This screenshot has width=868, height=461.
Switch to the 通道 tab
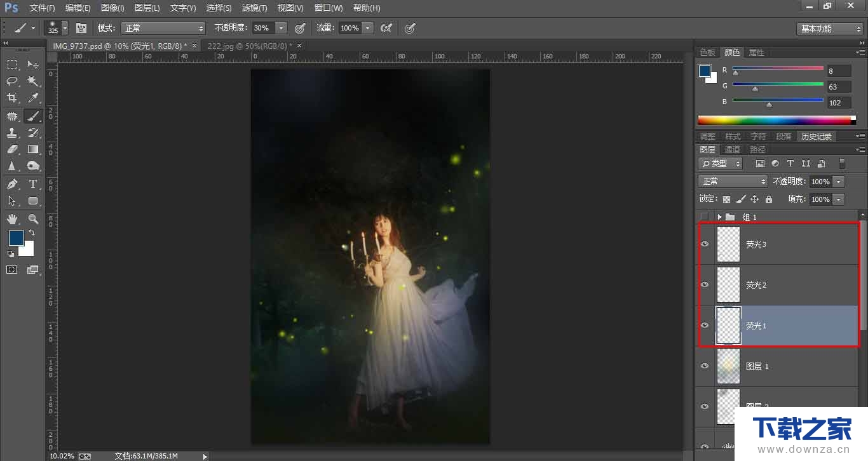coord(733,149)
